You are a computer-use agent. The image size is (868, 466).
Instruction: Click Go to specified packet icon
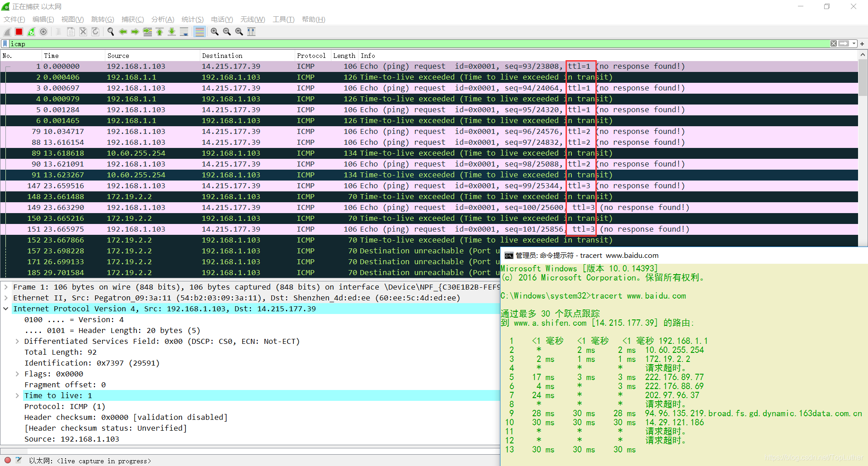(147, 32)
